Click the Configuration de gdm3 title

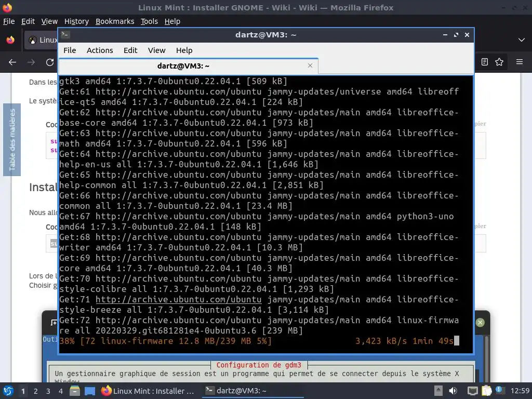coord(259,365)
